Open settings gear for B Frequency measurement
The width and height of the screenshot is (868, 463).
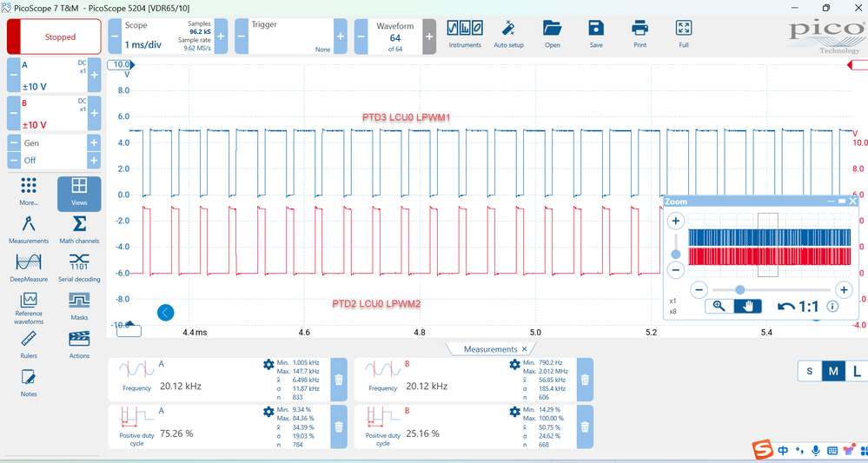pos(515,364)
